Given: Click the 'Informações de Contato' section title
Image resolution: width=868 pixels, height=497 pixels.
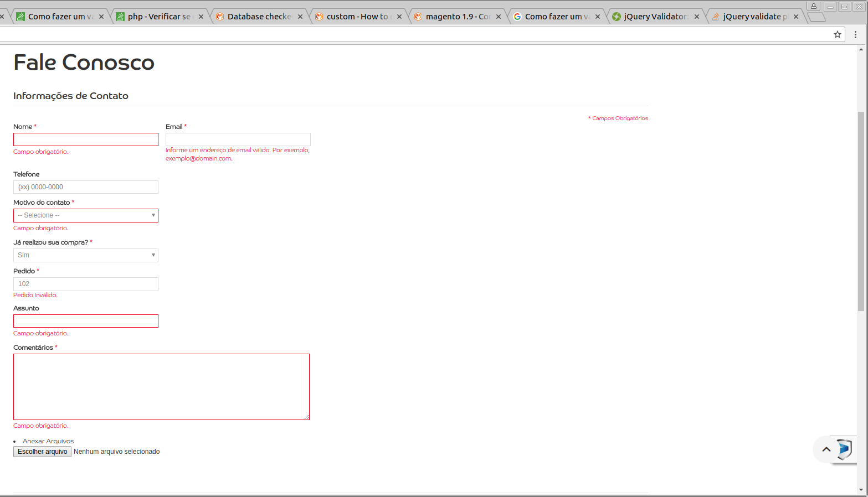Looking at the screenshot, I should pyautogui.click(x=71, y=96).
